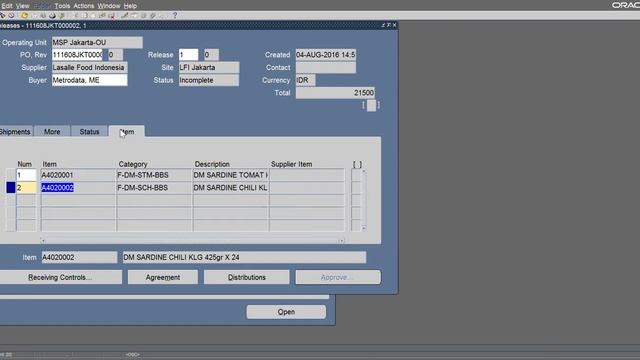The image size is (640, 360).
Task: Click the item description field DM SARDINE CHILI KLG
Action: tap(244, 258)
